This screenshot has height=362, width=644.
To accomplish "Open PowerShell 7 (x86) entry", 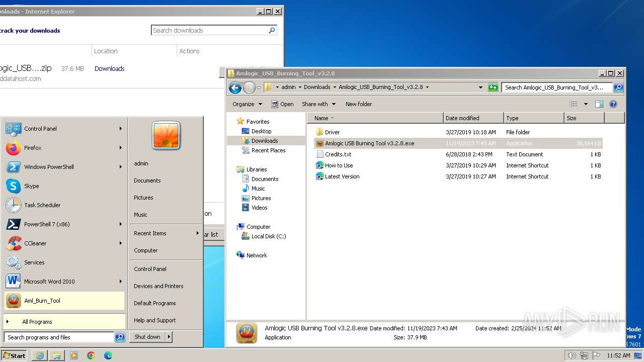I will (64, 224).
